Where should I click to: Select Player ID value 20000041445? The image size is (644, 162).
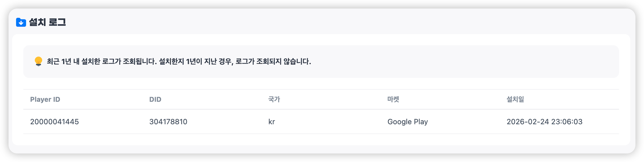[54, 122]
